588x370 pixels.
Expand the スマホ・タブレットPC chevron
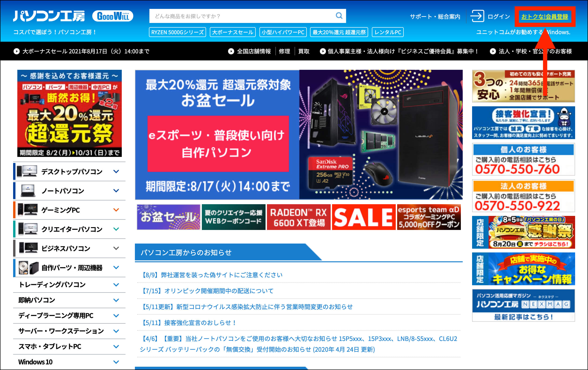[x=116, y=347]
